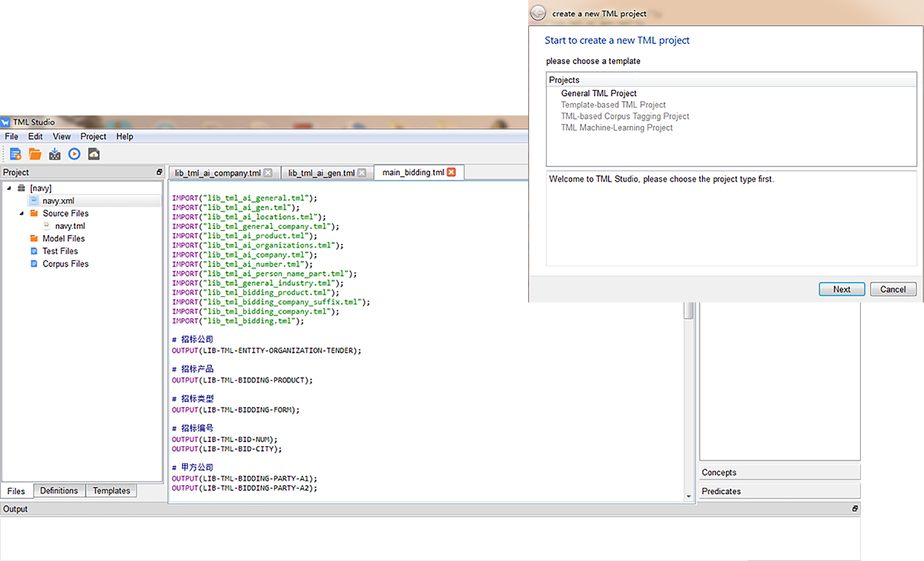Click the Output panel title bar
The image size is (924, 561).
(x=430, y=509)
